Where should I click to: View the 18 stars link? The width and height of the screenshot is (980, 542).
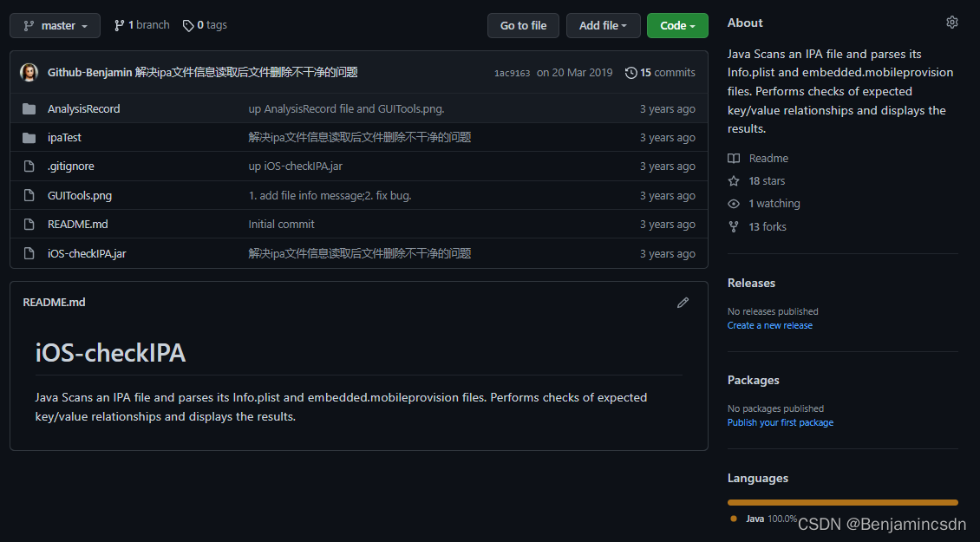767,181
